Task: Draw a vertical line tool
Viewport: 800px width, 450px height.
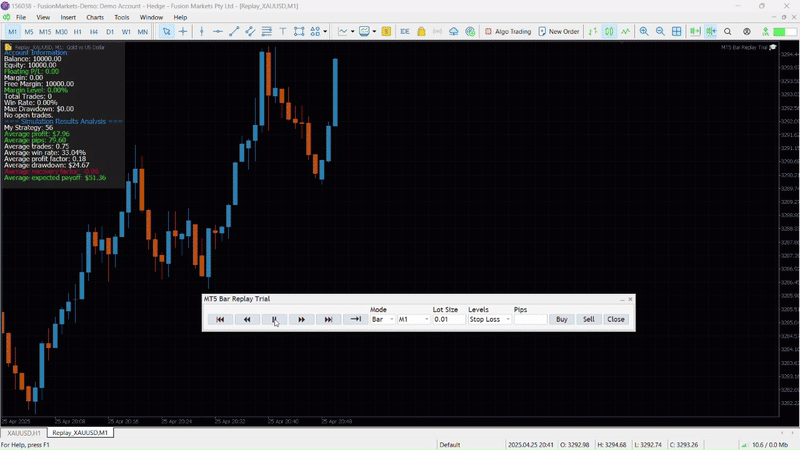Action: tap(202, 32)
